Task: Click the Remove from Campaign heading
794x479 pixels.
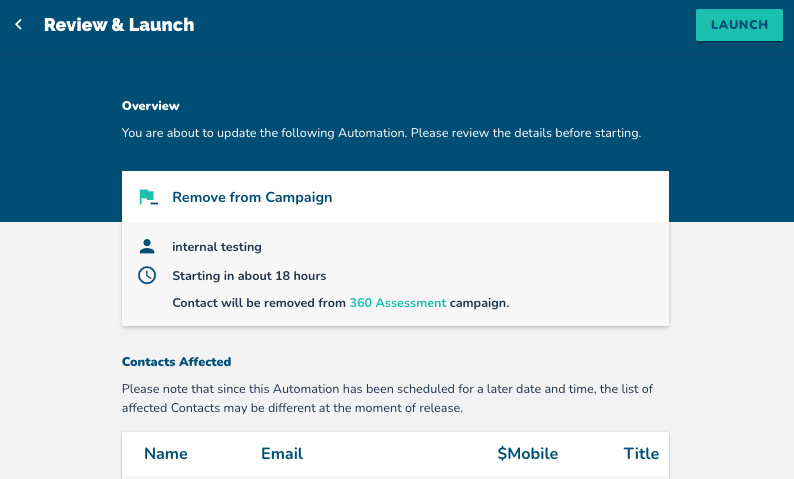Action: 252,197
